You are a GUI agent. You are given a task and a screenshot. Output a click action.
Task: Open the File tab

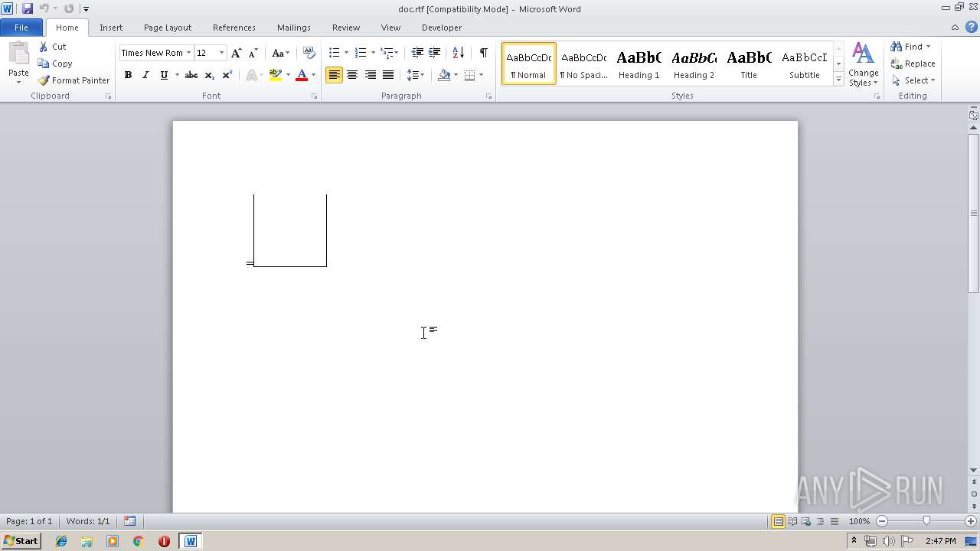21,28
